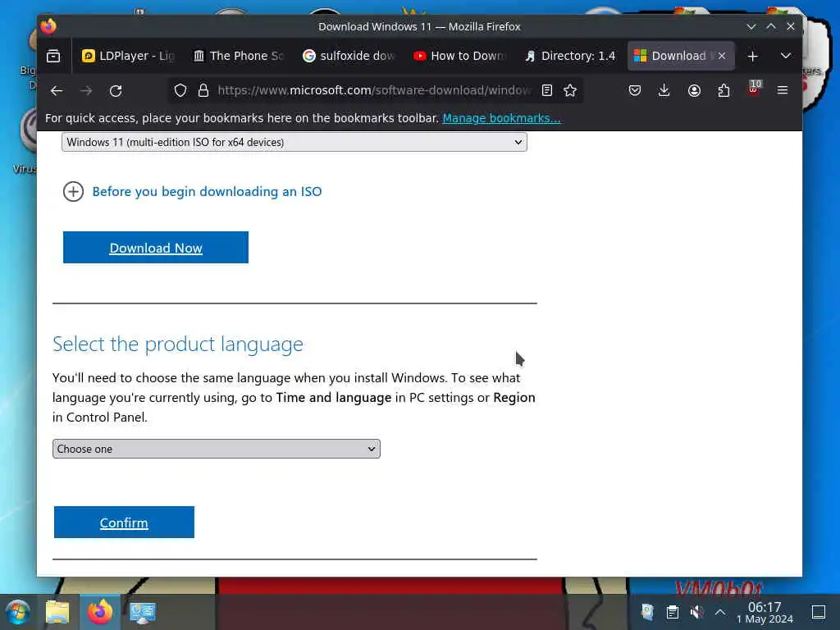Show hidden system tray icons

click(720, 612)
